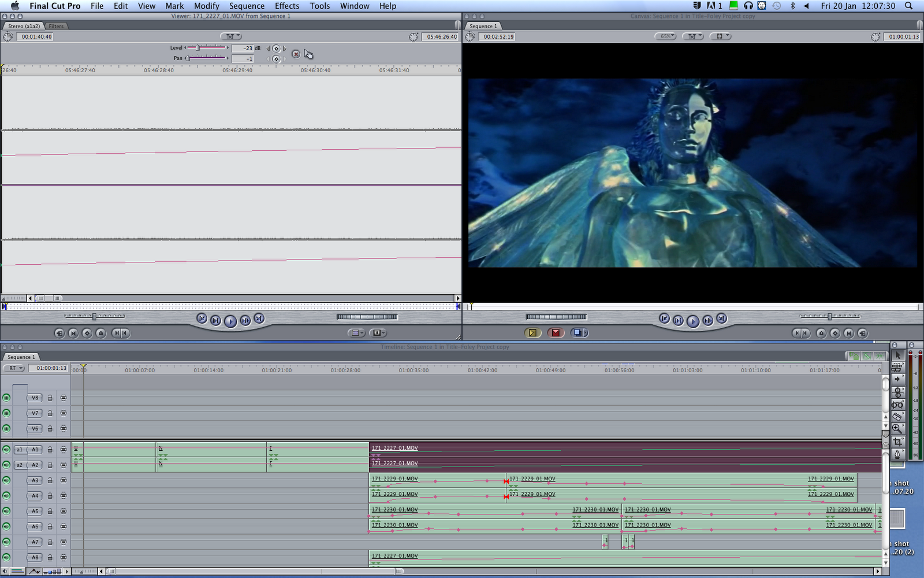Select the Razor Blade tool
924x578 pixels.
pyautogui.click(x=897, y=417)
